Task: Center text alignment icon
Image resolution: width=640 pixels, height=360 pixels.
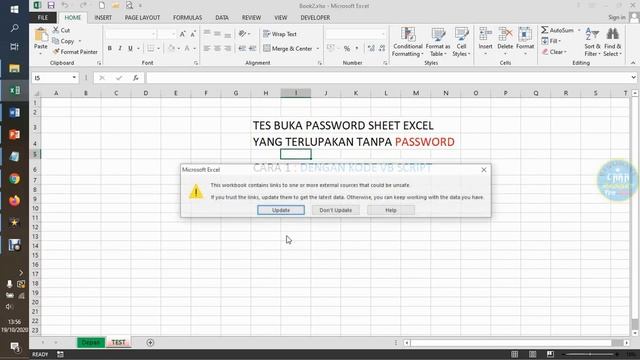Action: 217,48
